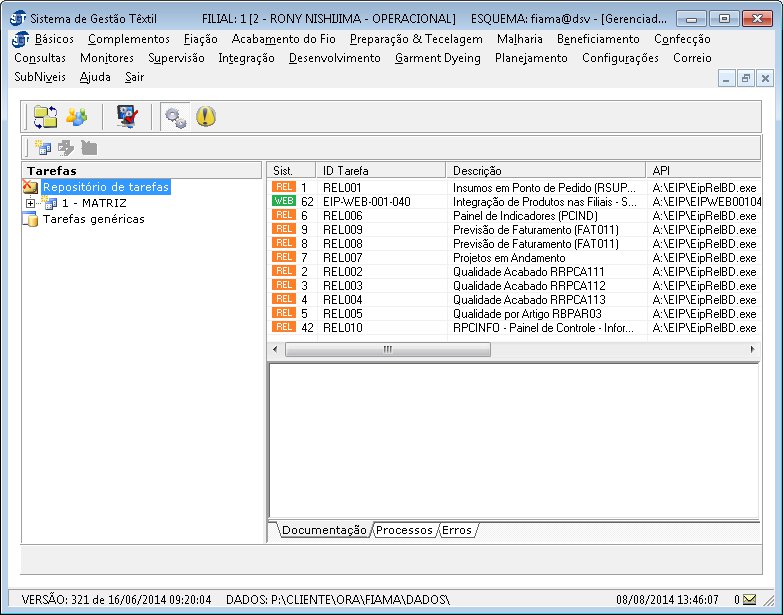Click the mail envelope icon in status bar

pos(749,599)
